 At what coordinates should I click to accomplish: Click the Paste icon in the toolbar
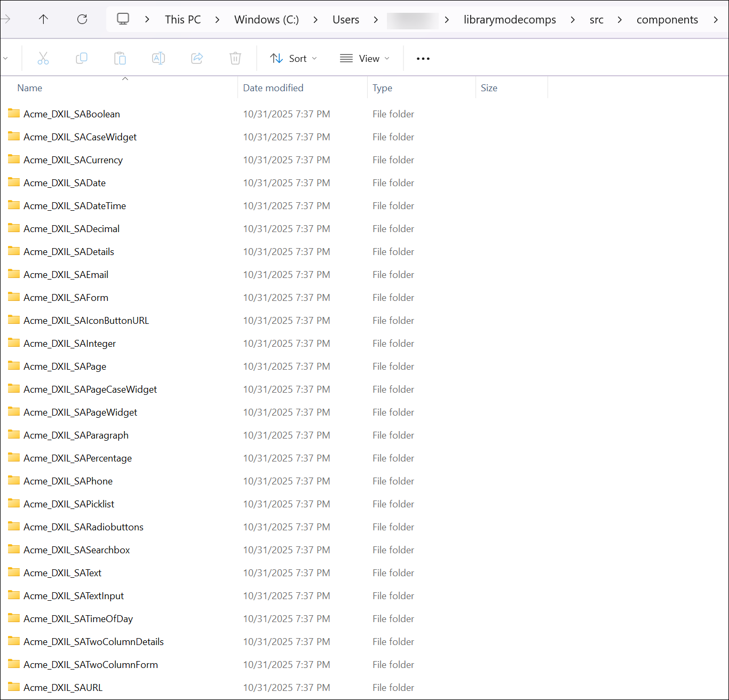(x=120, y=58)
